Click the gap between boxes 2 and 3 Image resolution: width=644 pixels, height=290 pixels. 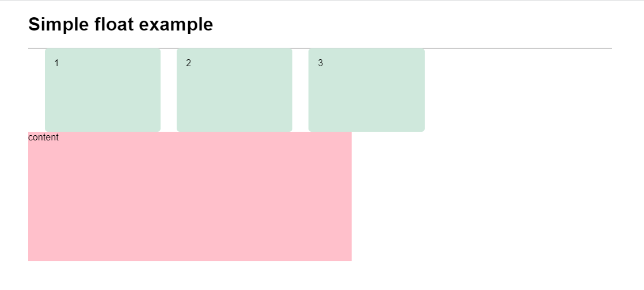[x=300, y=90]
